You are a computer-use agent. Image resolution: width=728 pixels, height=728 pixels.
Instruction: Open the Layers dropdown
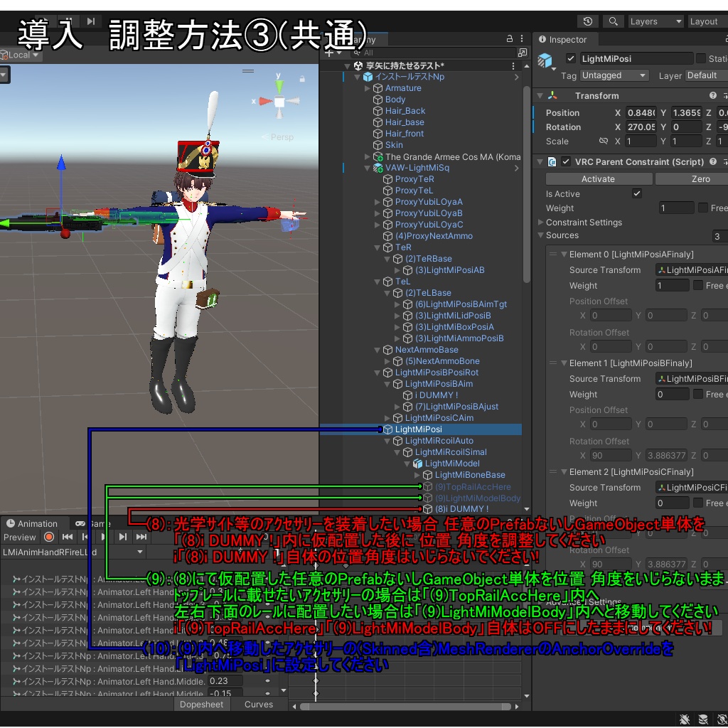pos(655,21)
